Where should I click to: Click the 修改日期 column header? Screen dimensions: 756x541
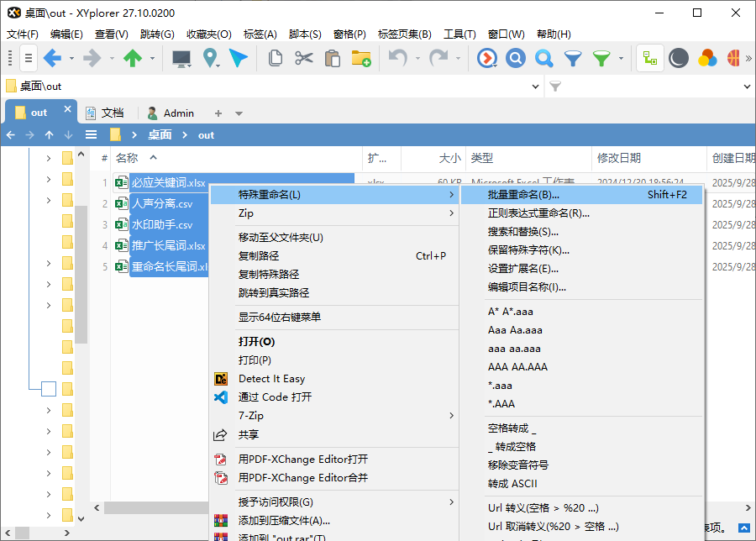pos(619,158)
